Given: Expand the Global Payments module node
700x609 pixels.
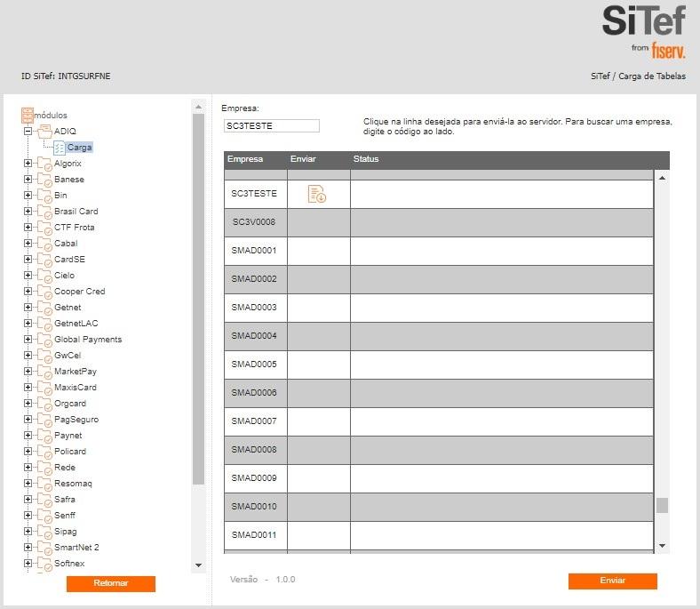Looking at the screenshot, I should pos(28,340).
